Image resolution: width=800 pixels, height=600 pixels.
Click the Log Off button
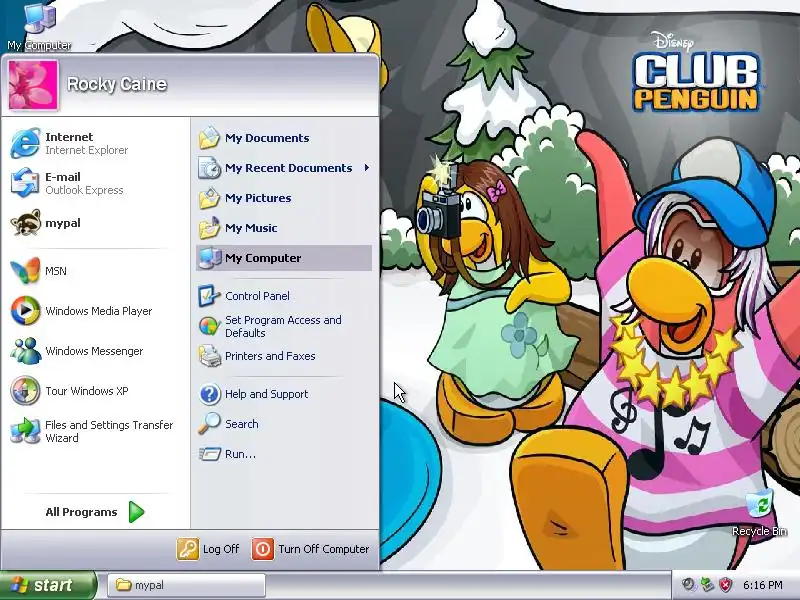(208, 549)
